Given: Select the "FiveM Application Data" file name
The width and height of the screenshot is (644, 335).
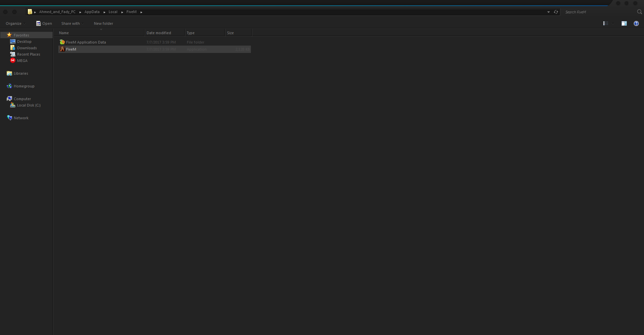Looking at the screenshot, I should [86, 42].
